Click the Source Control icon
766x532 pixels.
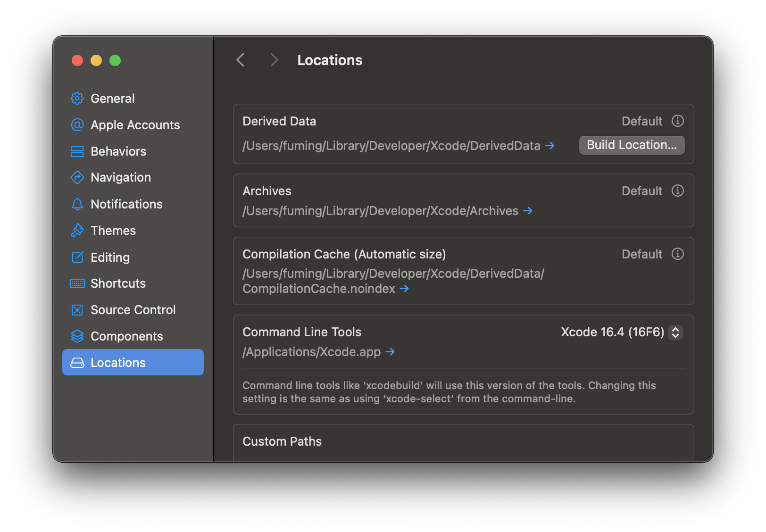coord(77,310)
